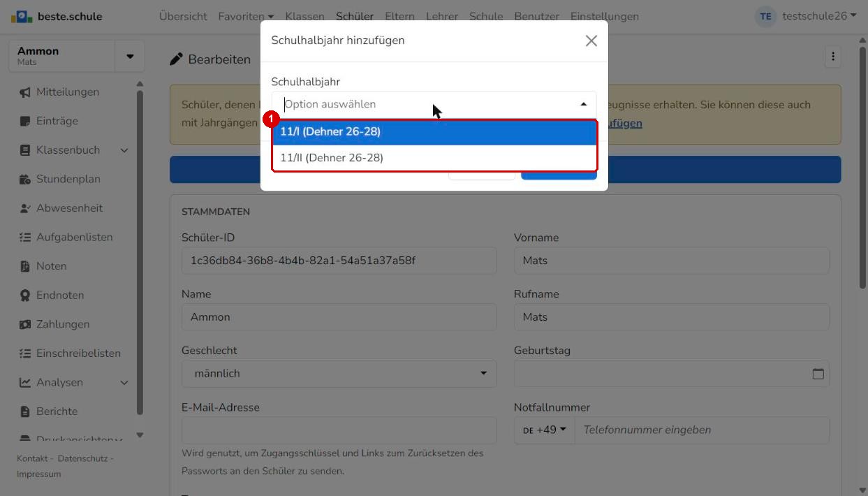Viewport: 868px width, 496px height.
Task: Click the Einträge note icon
Action: click(x=25, y=121)
